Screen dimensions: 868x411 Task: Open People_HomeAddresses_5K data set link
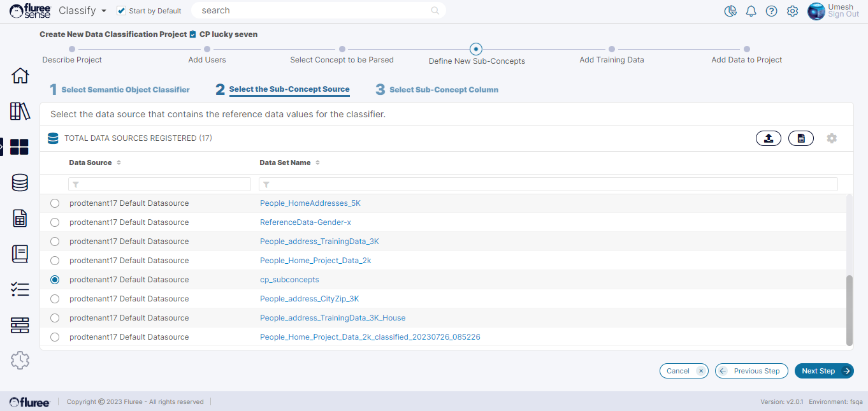310,203
